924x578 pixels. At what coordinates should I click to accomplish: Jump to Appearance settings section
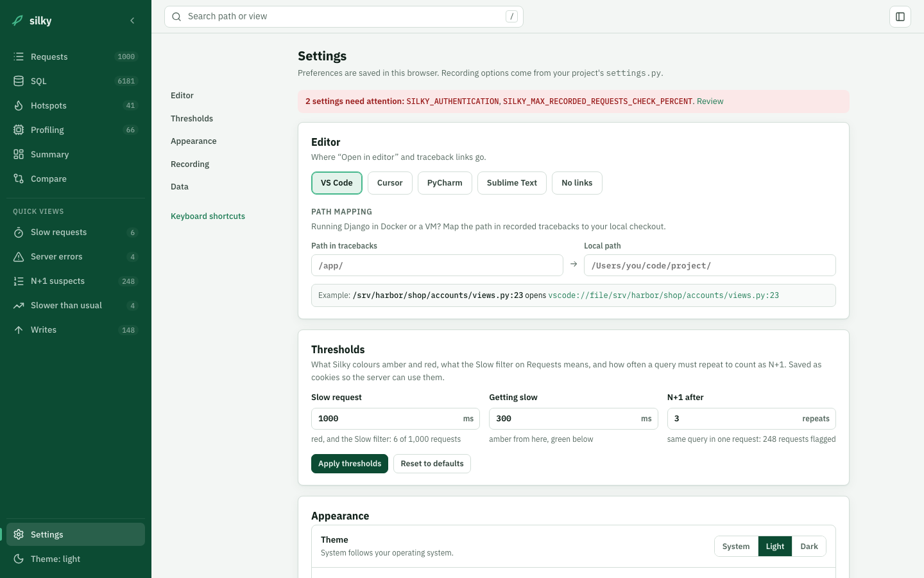coord(194,141)
